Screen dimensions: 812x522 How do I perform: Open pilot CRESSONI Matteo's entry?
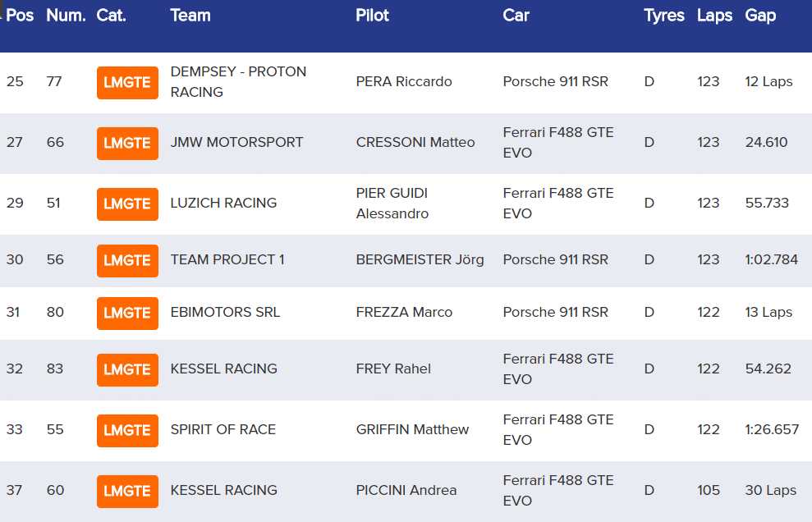(415, 143)
